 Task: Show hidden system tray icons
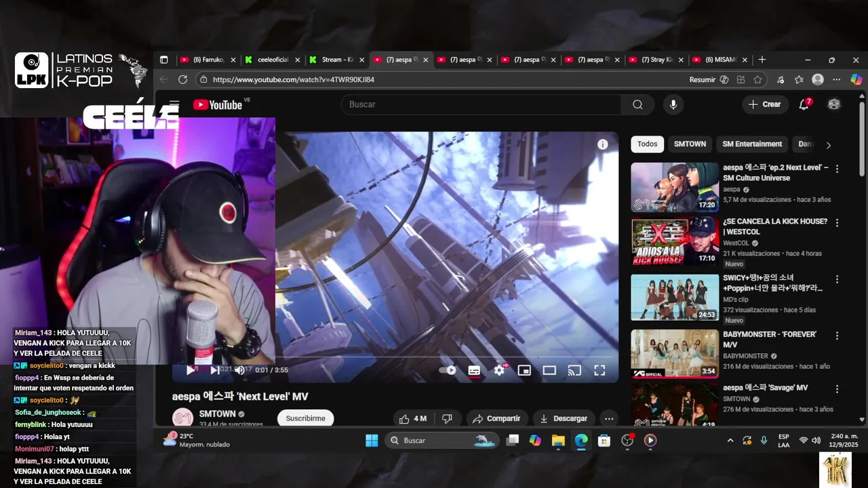click(x=730, y=441)
